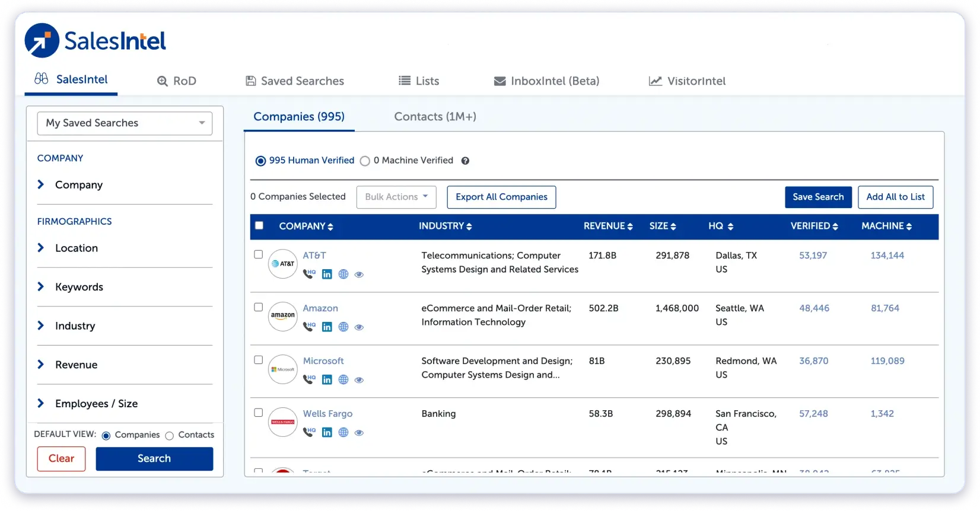Check the Microsoft row checkbox
This screenshot has width=980, height=511.
click(x=258, y=360)
